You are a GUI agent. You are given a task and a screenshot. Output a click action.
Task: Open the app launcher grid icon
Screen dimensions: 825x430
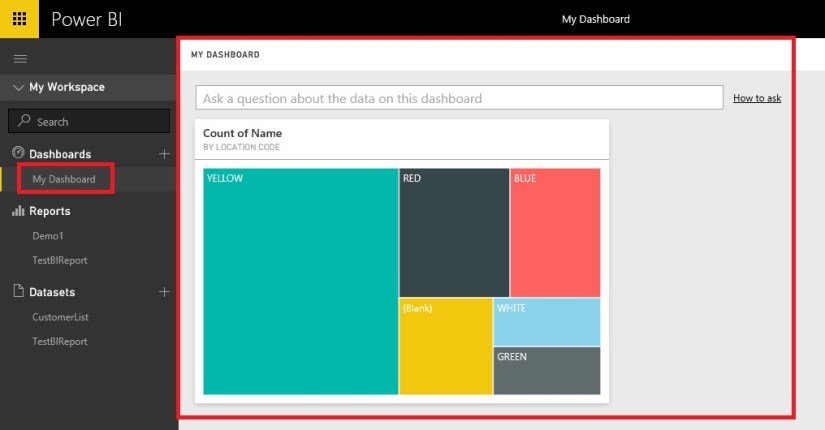[19, 19]
